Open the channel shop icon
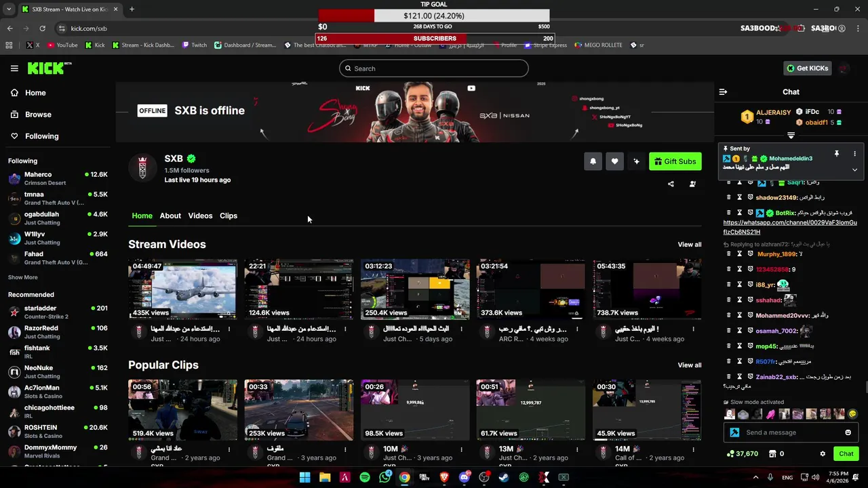This screenshot has height=488, width=868. point(772,453)
